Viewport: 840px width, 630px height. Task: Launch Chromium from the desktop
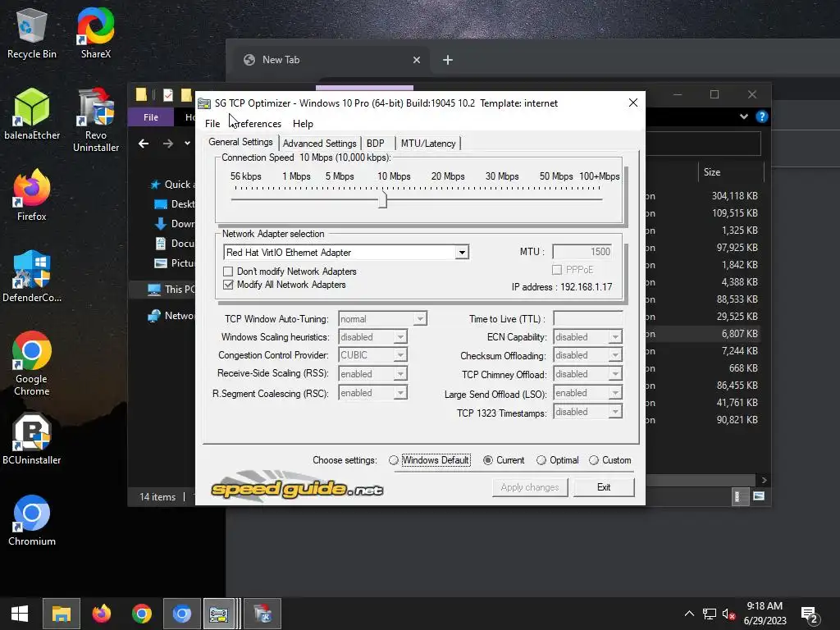pos(32,521)
